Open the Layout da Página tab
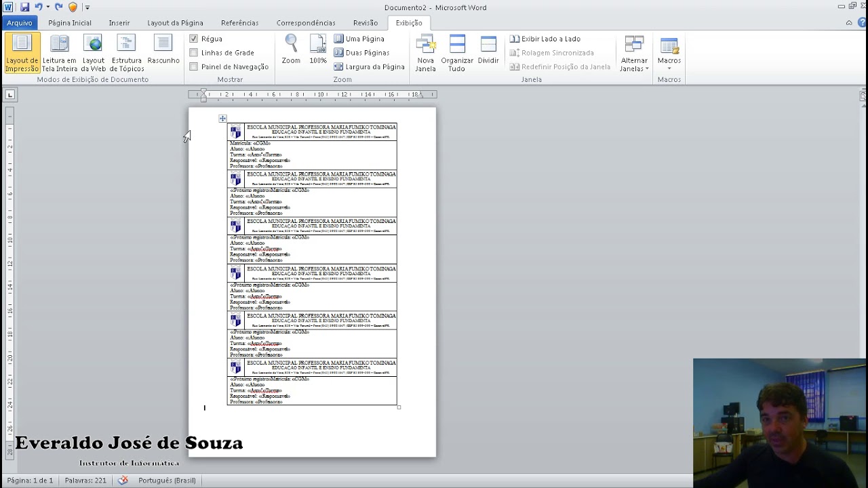Image resolution: width=868 pixels, height=488 pixels. [x=175, y=23]
